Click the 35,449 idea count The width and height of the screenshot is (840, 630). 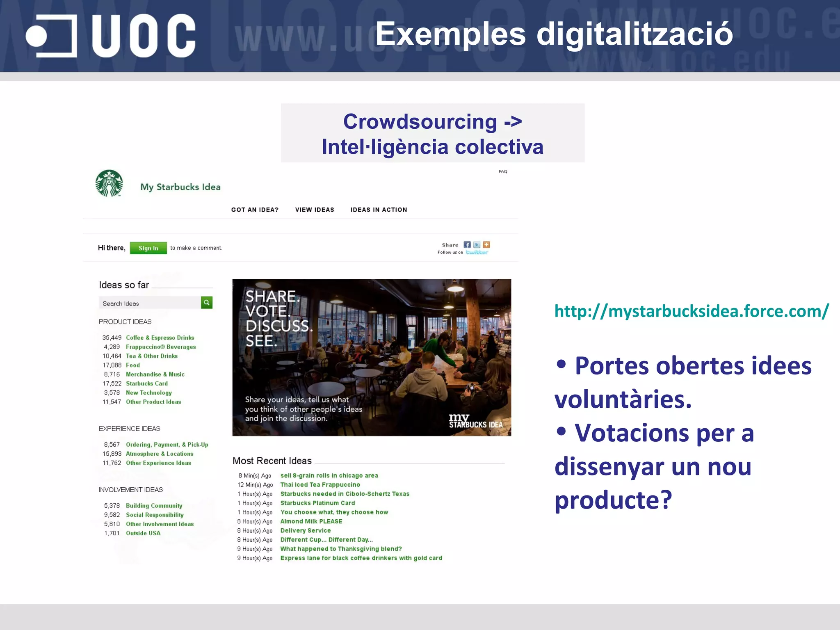(x=112, y=338)
